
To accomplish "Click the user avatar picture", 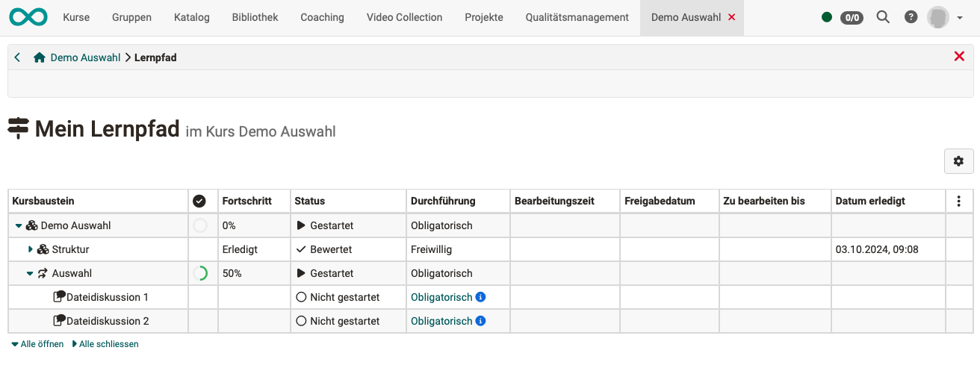I will tap(938, 17).
